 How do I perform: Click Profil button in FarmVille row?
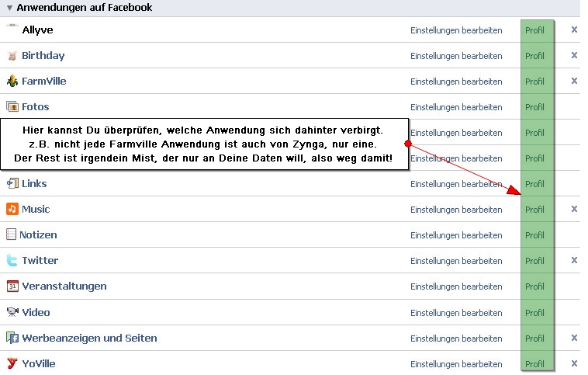[534, 82]
